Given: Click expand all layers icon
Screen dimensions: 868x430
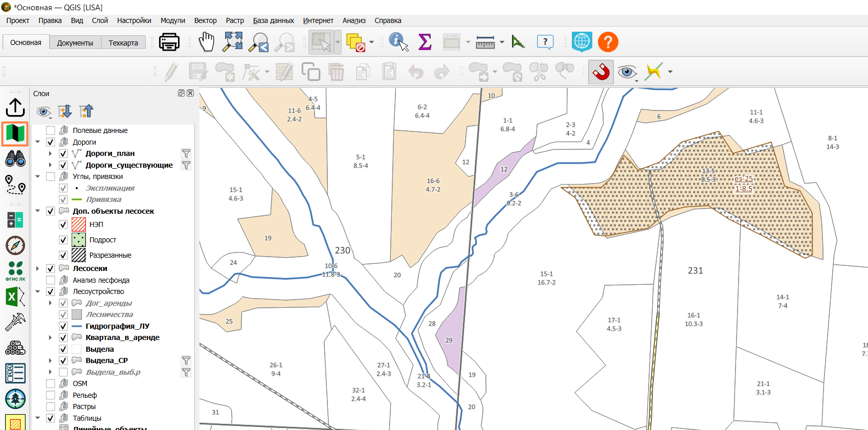Looking at the screenshot, I should pyautogui.click(x=65, y=111).
